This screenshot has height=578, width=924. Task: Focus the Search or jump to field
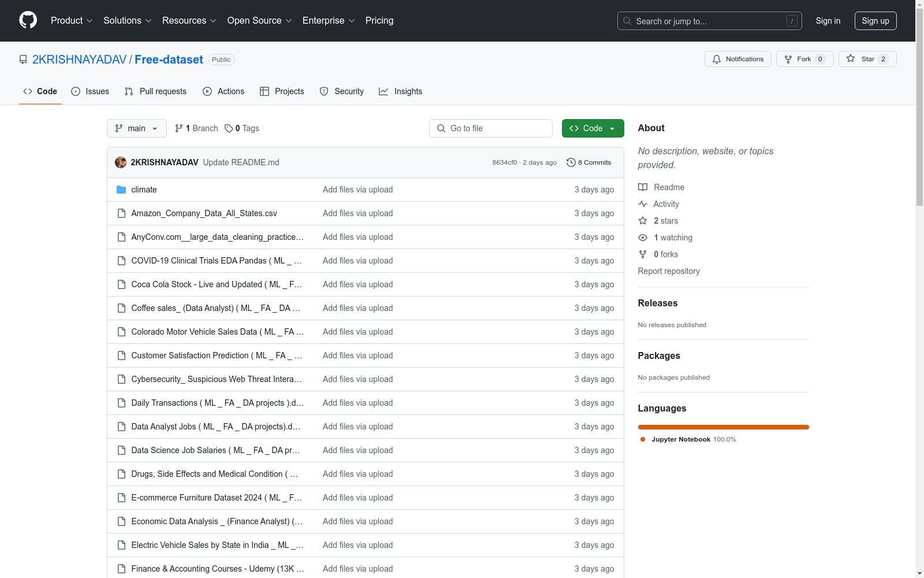click(x=710, y=21)
